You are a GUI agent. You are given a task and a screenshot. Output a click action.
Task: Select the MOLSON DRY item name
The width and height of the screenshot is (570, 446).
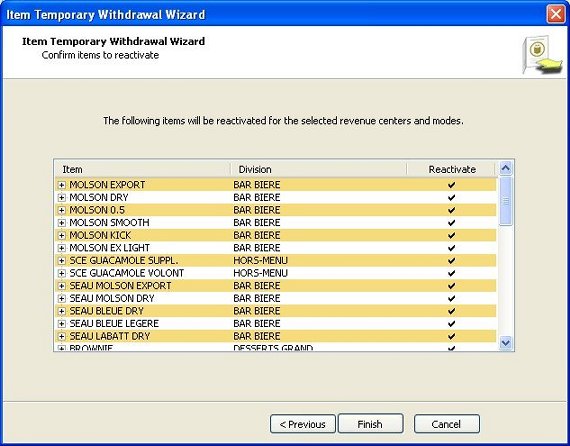coord(99,198)
